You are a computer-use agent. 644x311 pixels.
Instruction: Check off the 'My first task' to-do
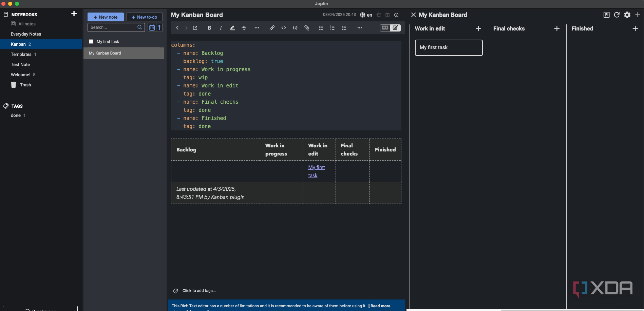pos(91,42)
